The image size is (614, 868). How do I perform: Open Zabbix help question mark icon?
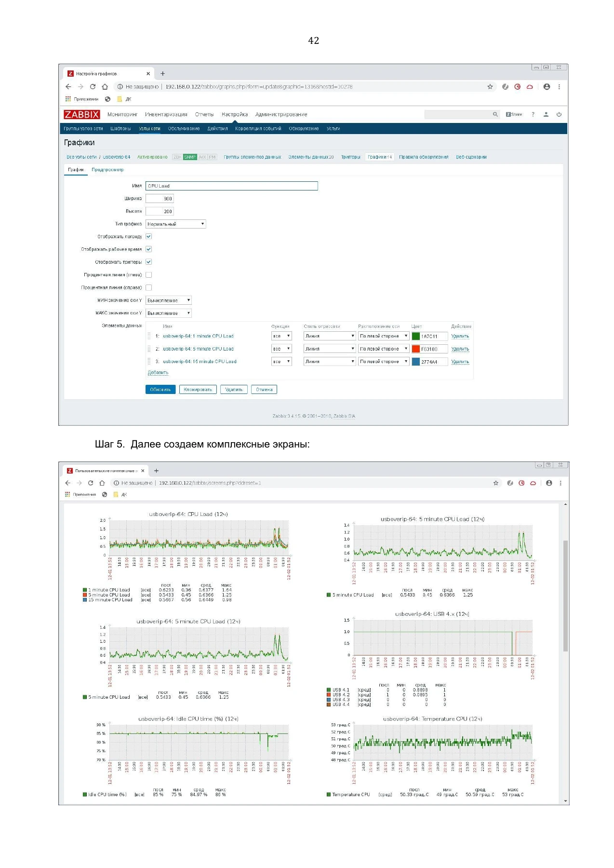[x=533, y=114]
